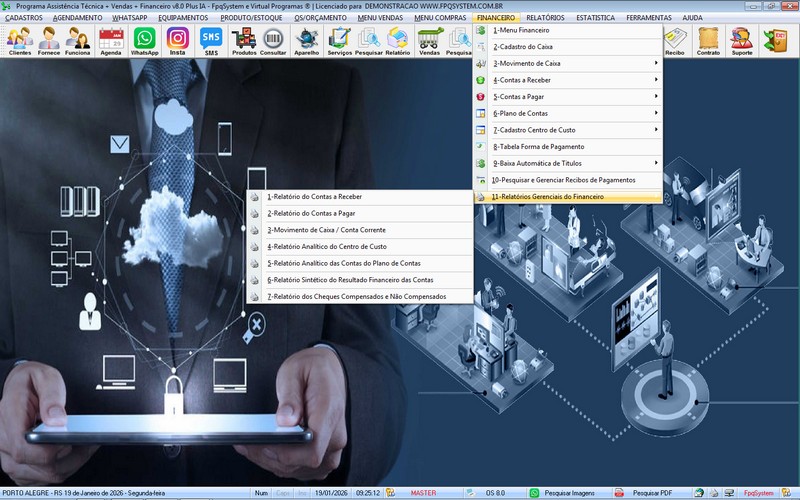Screen dimensions: 800x500
Task: Expand the 4-Contas a Receber submenu
Action: tap(570, 80)
